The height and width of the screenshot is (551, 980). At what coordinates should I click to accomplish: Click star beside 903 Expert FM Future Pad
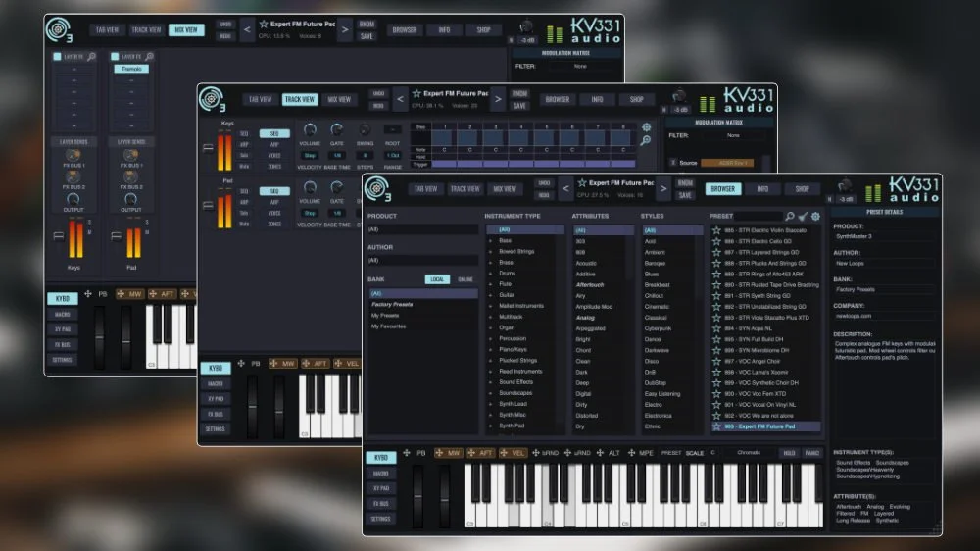point(717,426)
